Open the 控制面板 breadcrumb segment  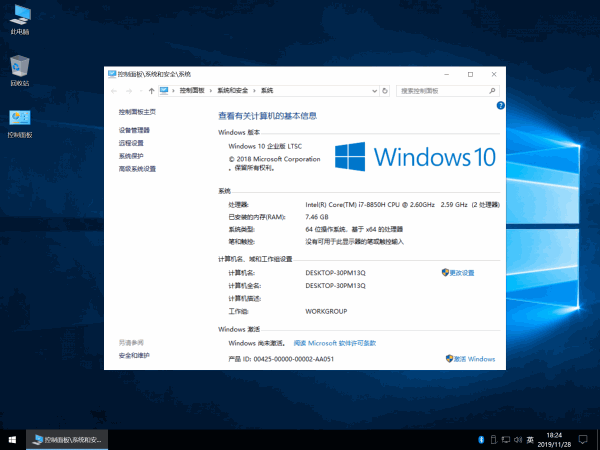click(x=192, y=91)
